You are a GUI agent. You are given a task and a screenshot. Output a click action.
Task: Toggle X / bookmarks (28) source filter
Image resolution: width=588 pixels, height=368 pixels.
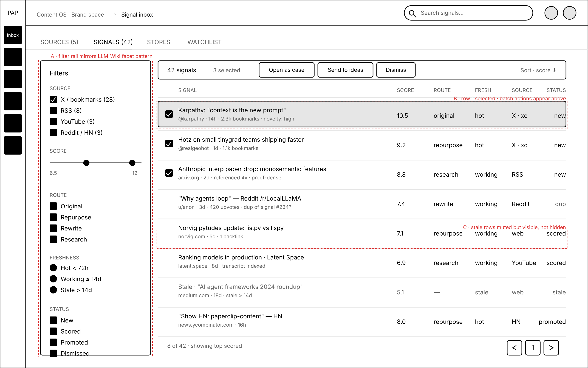tap(53, 99)
